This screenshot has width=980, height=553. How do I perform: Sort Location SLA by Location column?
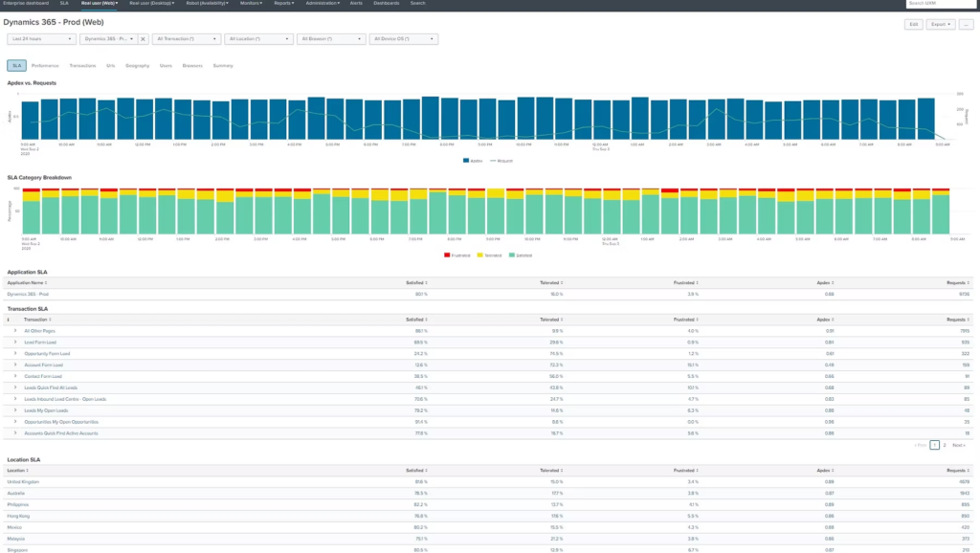tap(17, 471)
